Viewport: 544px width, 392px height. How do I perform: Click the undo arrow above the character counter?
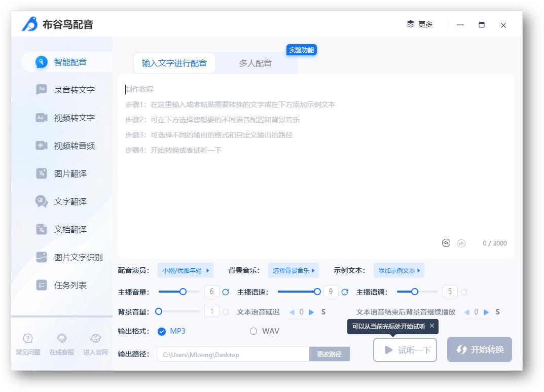[x=446, y=243]
